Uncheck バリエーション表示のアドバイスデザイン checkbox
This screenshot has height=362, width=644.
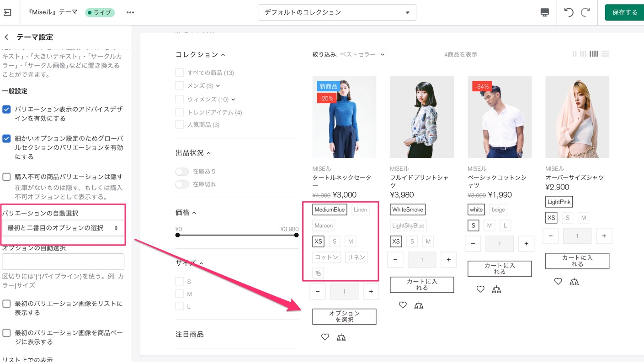click(x=6, y=110)
